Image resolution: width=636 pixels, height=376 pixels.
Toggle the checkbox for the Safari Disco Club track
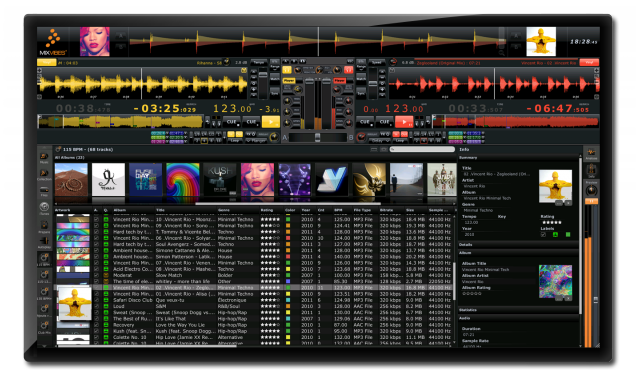[x=96, y=300]
